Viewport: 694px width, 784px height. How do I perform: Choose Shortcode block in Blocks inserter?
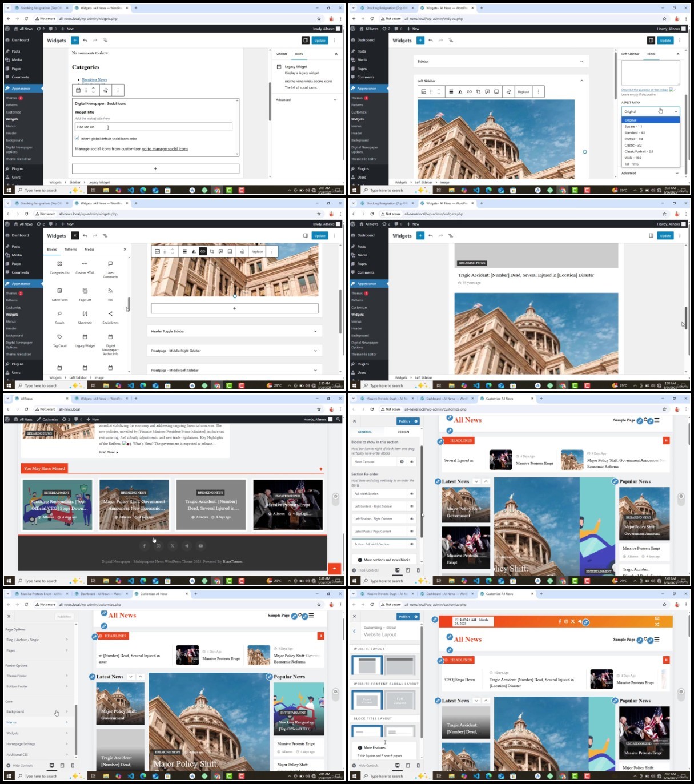[85, 317]
